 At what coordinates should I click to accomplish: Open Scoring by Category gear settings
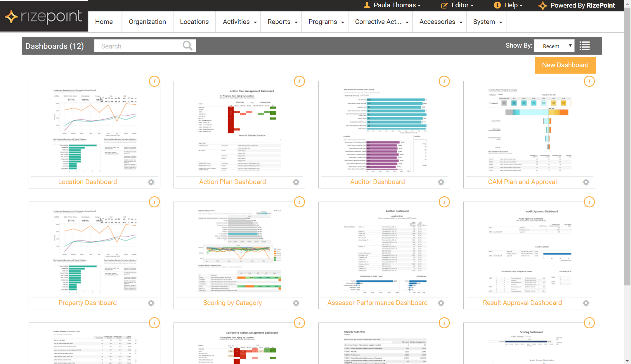pyautogui.click(x=296, y=303)
